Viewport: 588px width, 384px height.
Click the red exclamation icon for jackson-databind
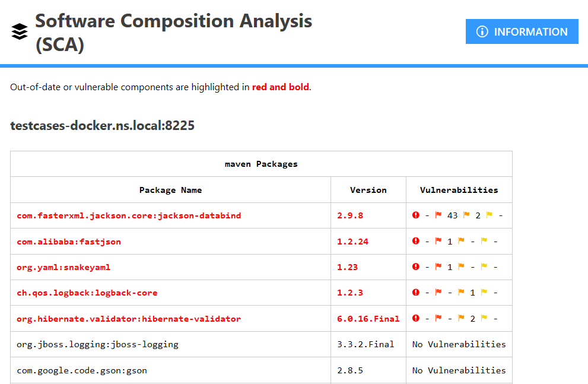[415, 215]
